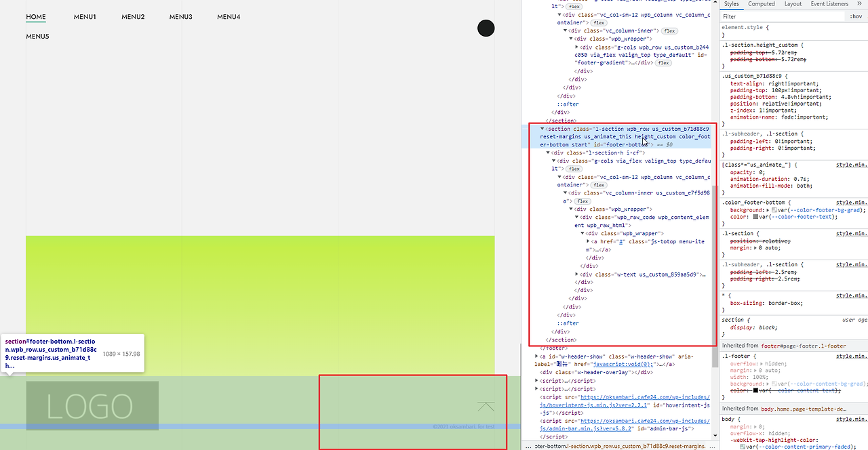Collapse the div l-section-h i-cf node
Screen dimensions: 868x450
[x=548, y=152]
